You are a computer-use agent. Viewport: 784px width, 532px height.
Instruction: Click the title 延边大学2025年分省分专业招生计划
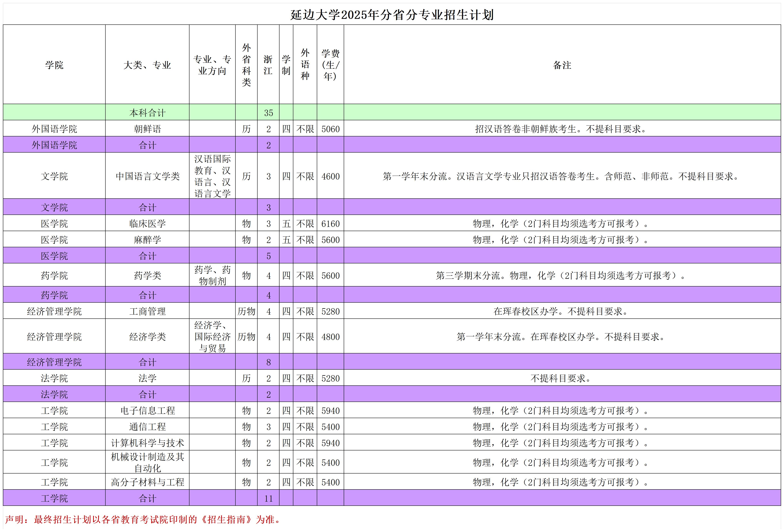click(392, 15)
